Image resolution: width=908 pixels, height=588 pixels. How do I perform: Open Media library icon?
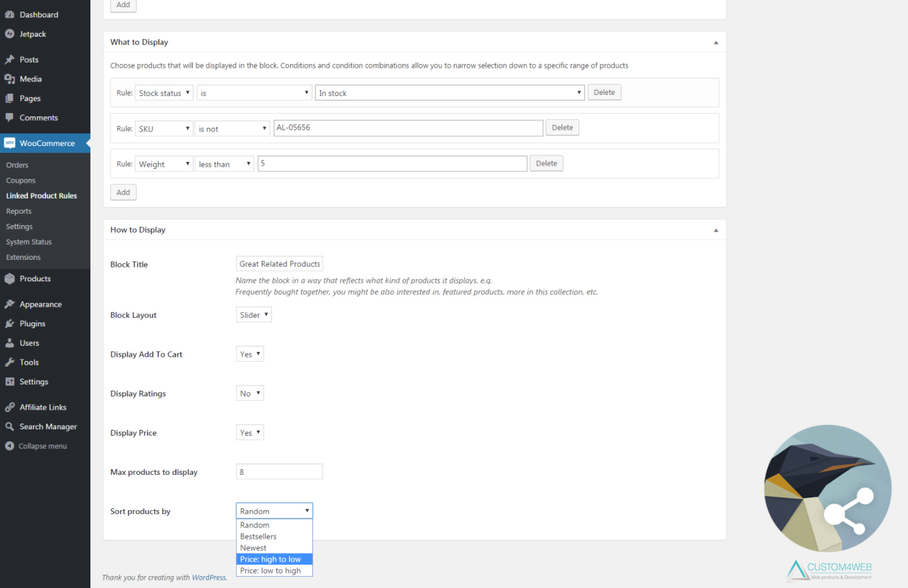[9, 79]
